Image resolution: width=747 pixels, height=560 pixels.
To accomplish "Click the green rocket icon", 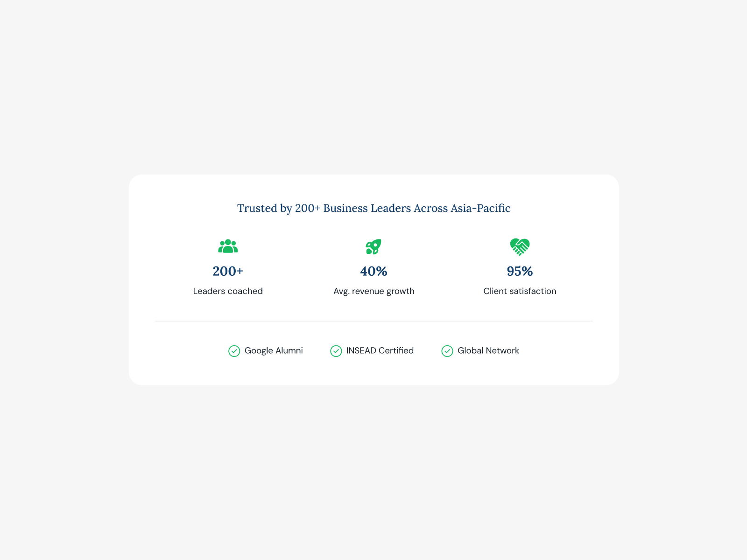I will pyautogui.click(x=373, y=246).
